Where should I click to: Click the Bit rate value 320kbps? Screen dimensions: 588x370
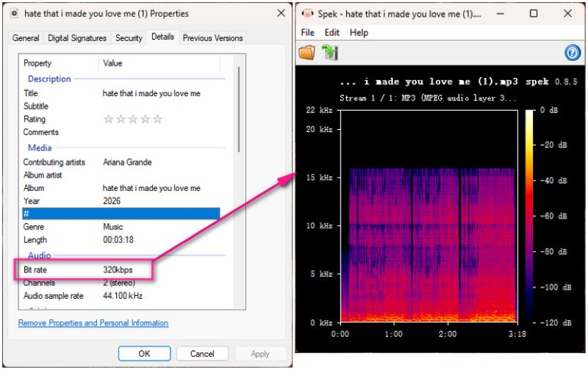point(118,269)
